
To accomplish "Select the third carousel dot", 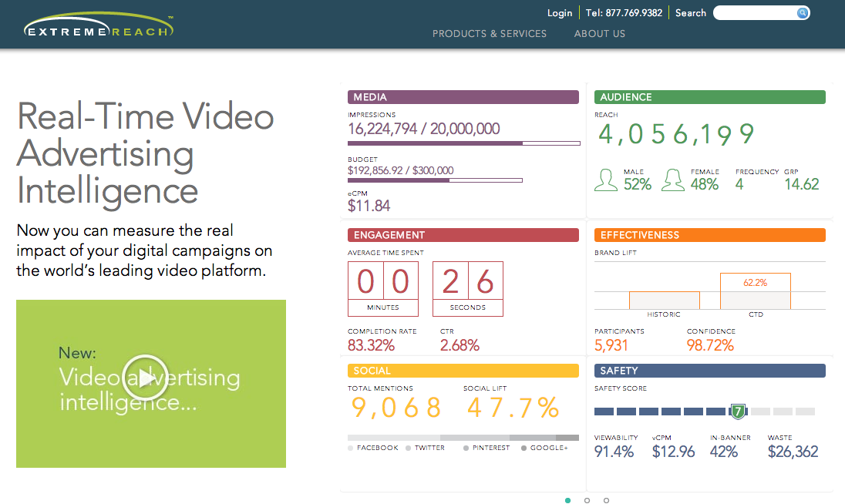I will [x=607, y=500].
